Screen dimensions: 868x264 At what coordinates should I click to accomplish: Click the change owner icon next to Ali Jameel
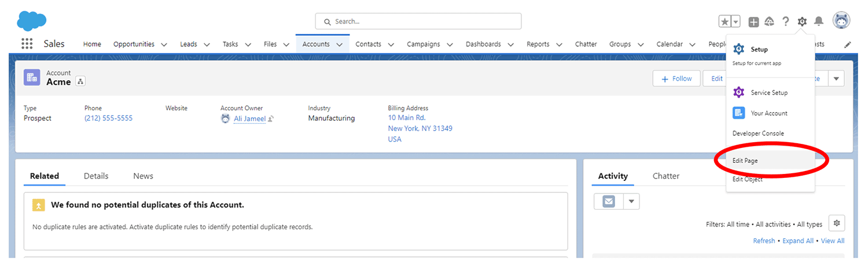[x=271, y=119]
